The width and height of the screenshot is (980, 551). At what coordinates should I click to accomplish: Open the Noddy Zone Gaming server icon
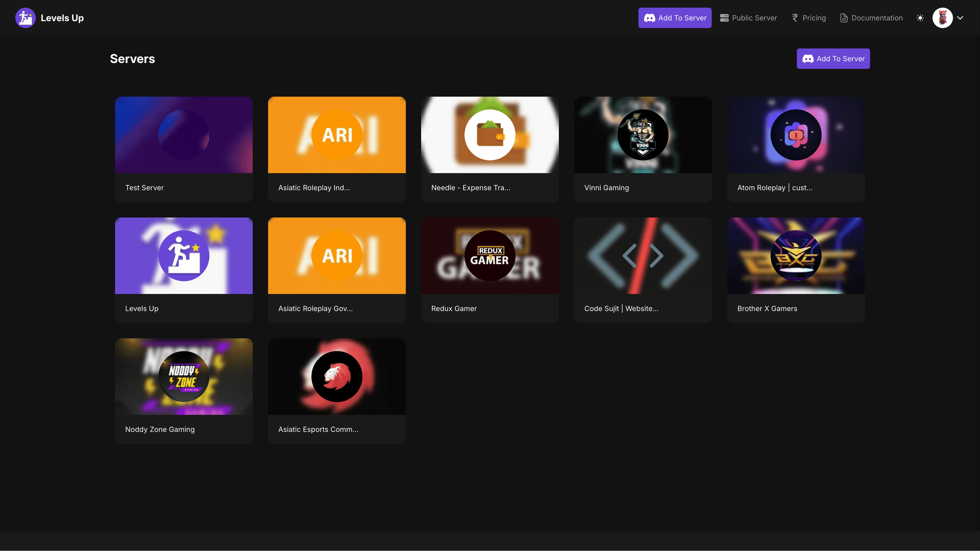184,377
